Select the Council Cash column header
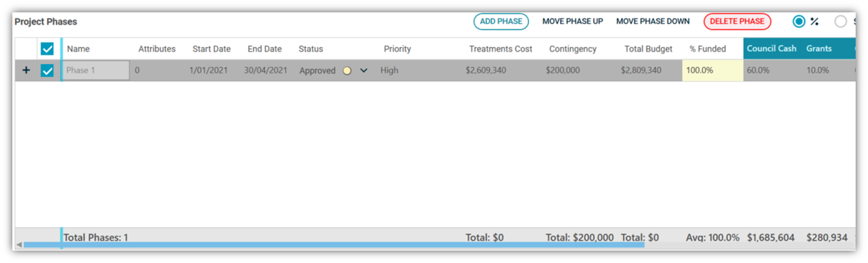The height and width of the screenshot is (263, 868). point(772,49)
